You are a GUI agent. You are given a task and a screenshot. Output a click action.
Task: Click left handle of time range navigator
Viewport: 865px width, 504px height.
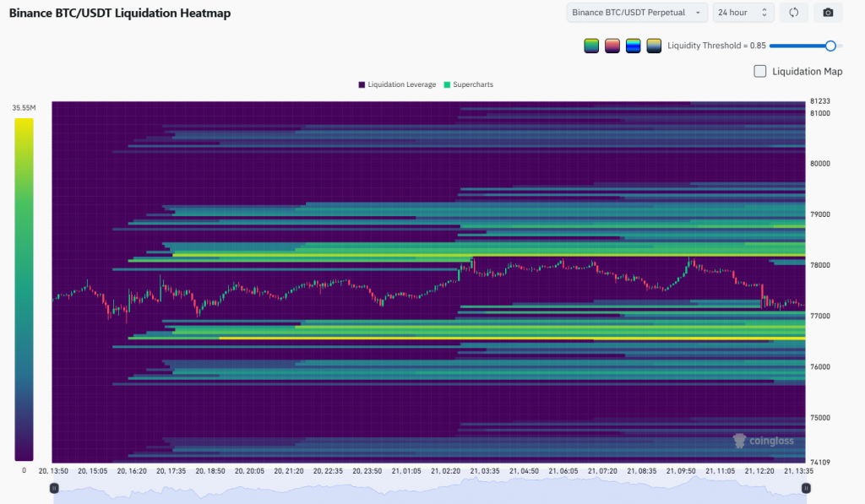click(54, 488)
